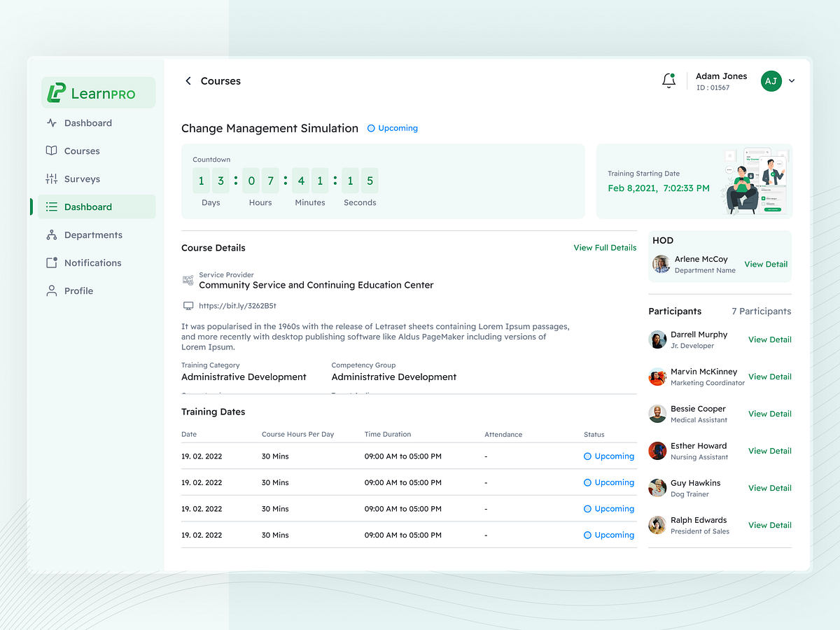840x630 pixels.
Task: Select the Notifications calendar icon in sidebar
Action: pos(51,262)
